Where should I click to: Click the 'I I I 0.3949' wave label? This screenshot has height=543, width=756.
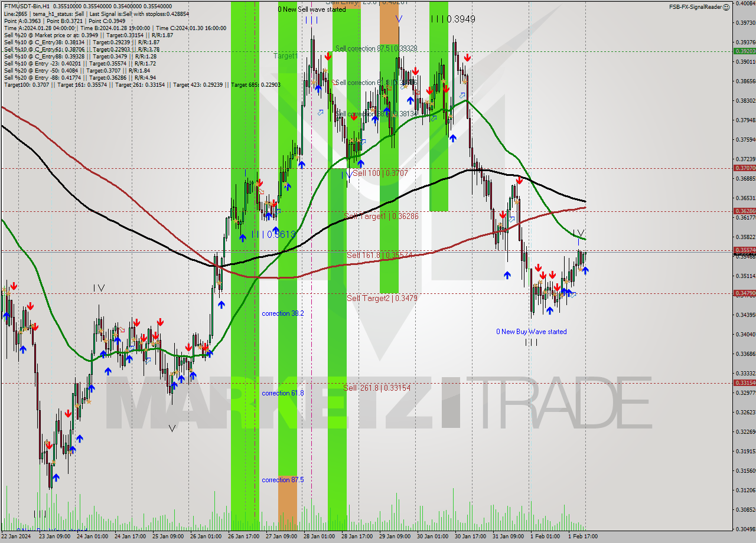tap(452, 19)
